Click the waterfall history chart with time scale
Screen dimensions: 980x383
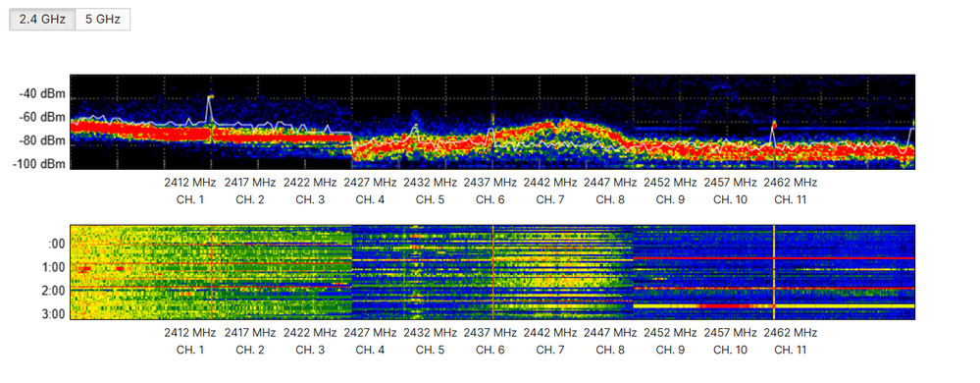point(492,272)
